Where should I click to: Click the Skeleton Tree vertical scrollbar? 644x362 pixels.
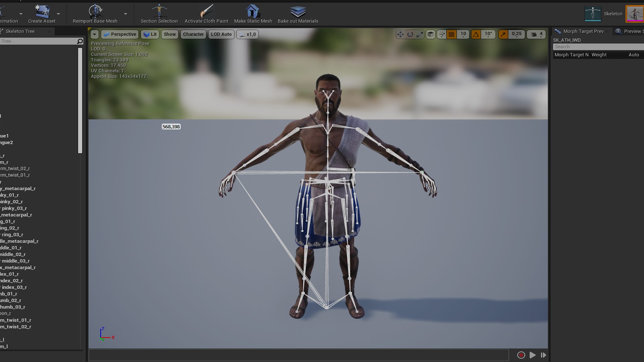[80, 100]
